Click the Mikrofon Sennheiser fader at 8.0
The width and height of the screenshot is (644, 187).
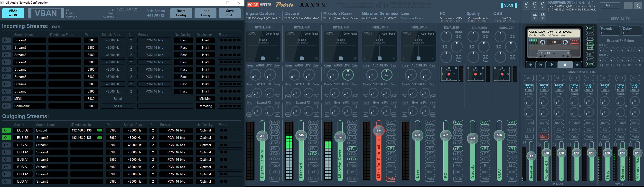point(379,131)
